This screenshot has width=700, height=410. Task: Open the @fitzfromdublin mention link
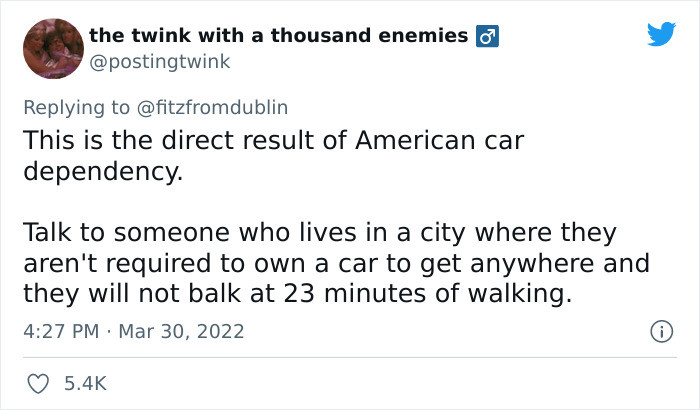click(x=212, y=107)
